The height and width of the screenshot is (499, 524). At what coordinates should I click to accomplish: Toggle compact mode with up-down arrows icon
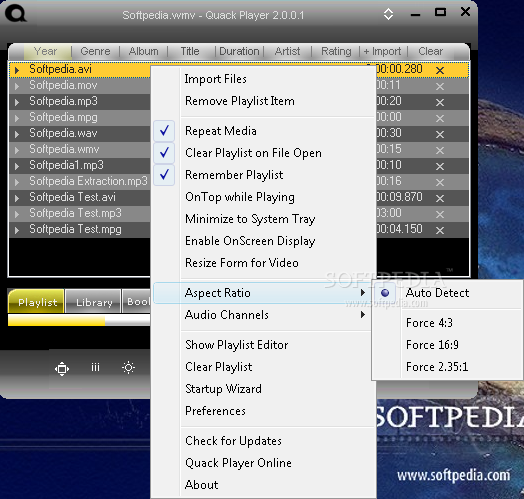point(388,14)
